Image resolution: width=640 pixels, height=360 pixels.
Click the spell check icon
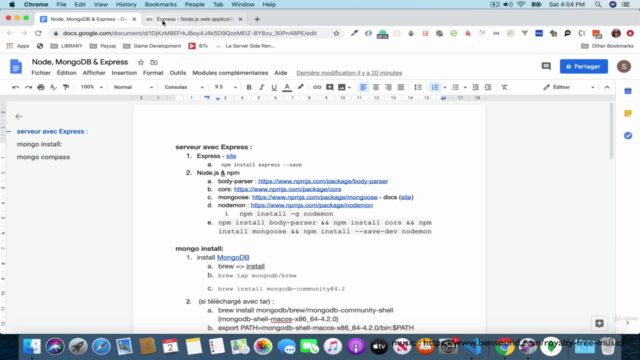point(53,87)
